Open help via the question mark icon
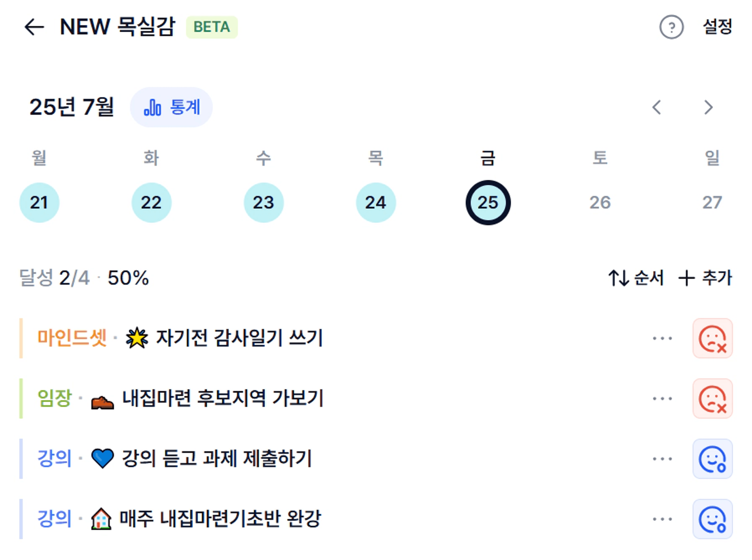 (x=671, y=27)
